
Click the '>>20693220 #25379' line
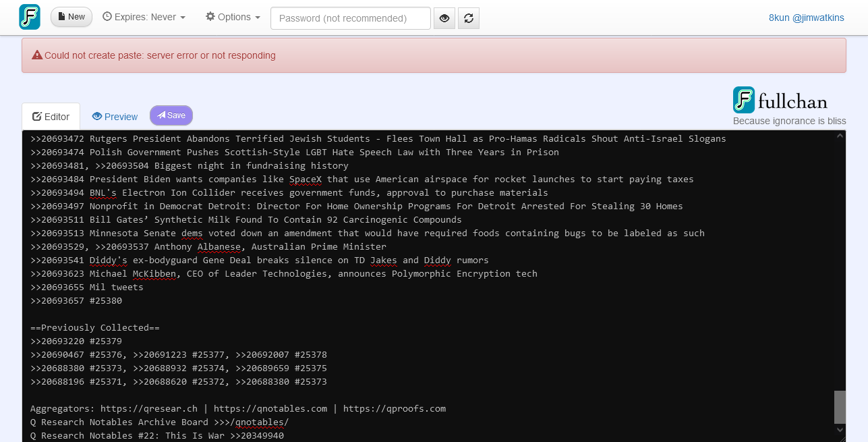coord(76,341)
